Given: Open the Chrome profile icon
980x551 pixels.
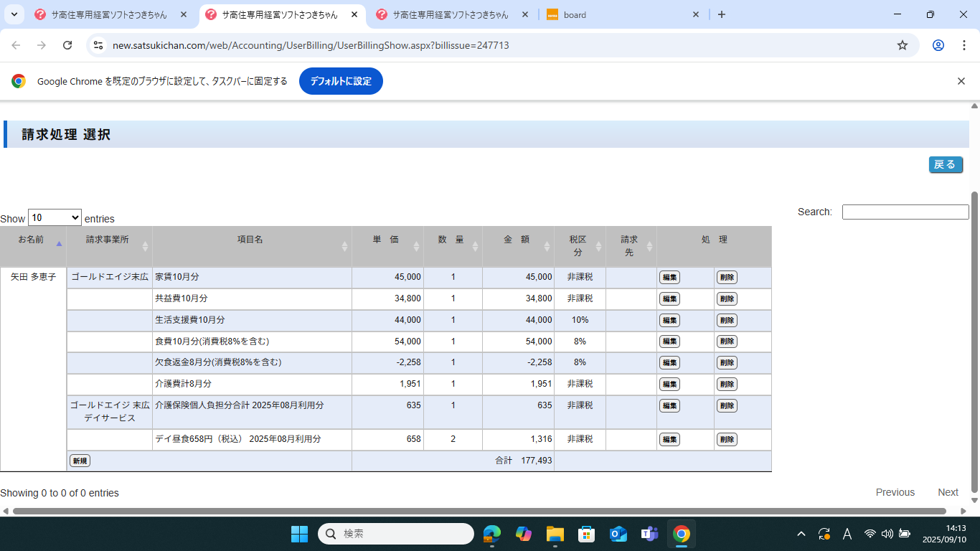Looking at the screenshot, I should 938,45.
